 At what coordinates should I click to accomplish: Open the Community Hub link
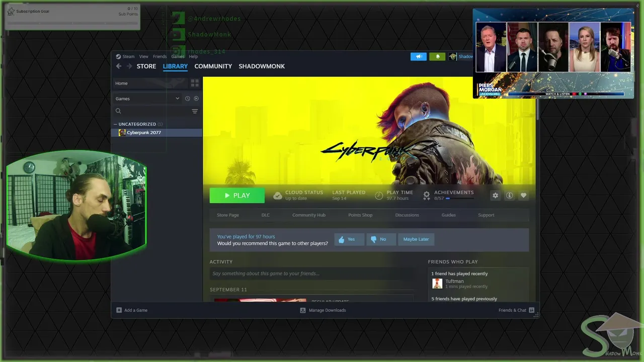coord(309,215)
